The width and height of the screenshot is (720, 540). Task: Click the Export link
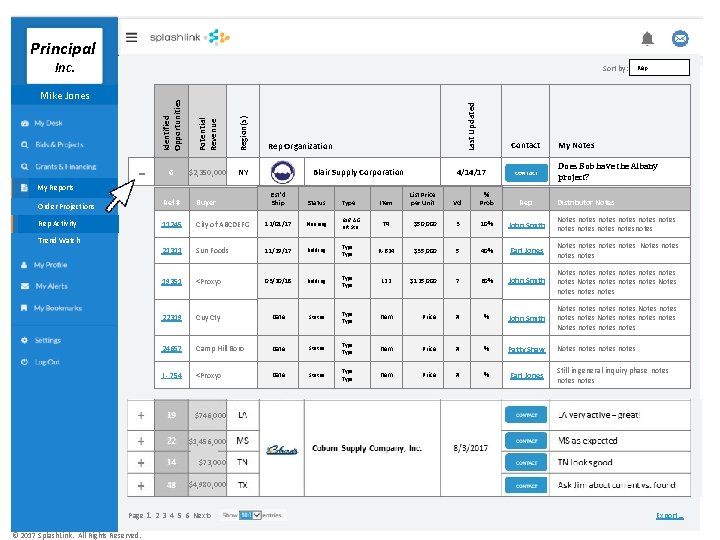(x=670, y=516)
